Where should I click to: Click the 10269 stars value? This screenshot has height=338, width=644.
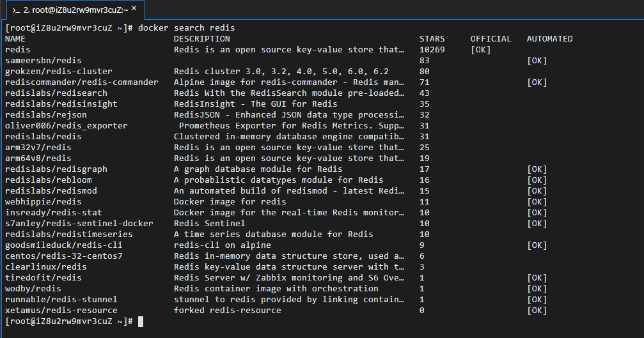(x=432, y=50)
